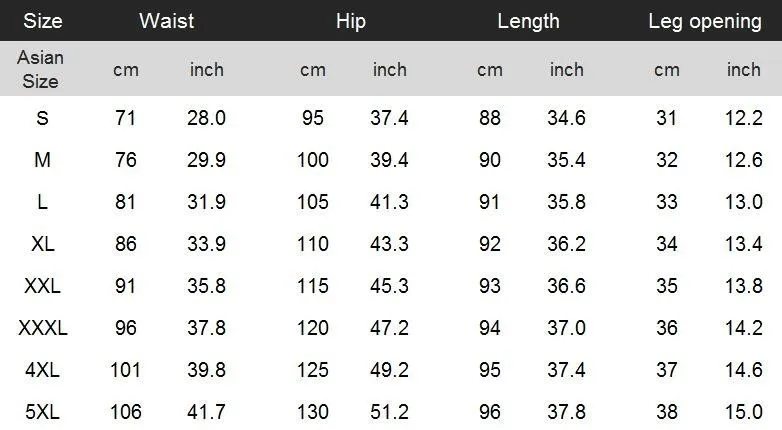The width and height of the screenshot is (782, 430).
Task: Select the XXXL size row label
Action: (43, 328)
